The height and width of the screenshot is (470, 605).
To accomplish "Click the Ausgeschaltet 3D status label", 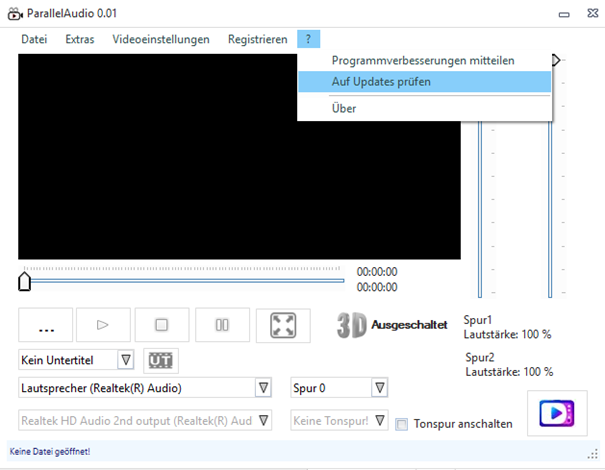I will pos(409,325).
